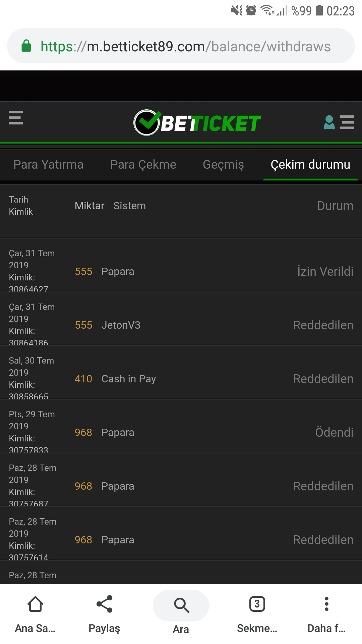
Task: Open the left hamburger menu
Action: tap(16, 117)
